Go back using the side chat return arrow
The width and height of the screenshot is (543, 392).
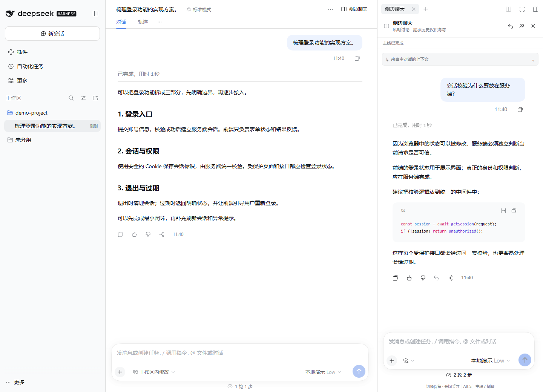(x=511, y=26)
